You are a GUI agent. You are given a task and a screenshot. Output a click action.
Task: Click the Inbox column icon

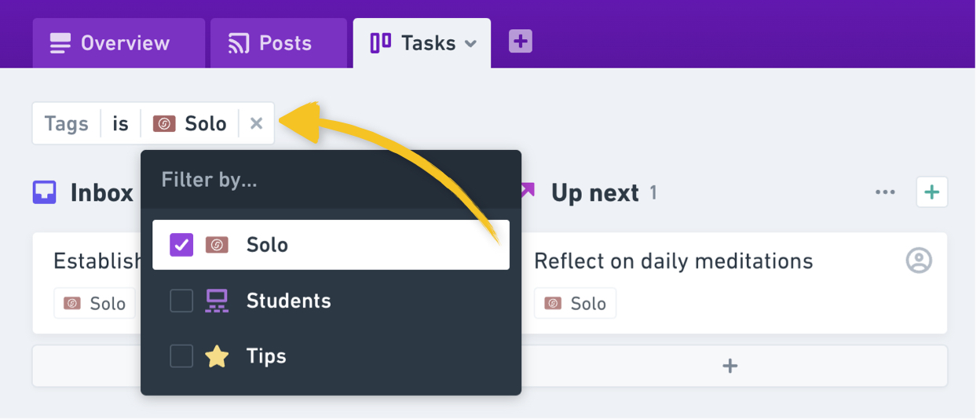pyautogui.click(x=45, y=192)
